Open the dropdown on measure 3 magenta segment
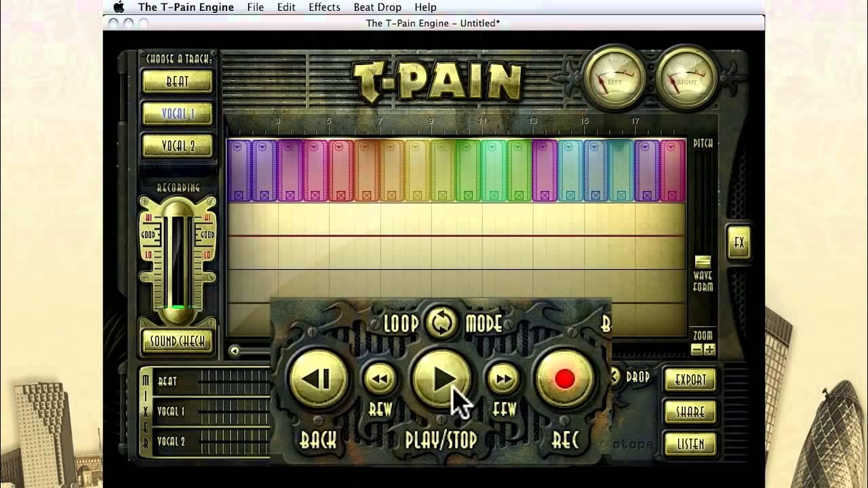Image resolution: width=868 pixels, height=488 pixels. pos(288,146)
